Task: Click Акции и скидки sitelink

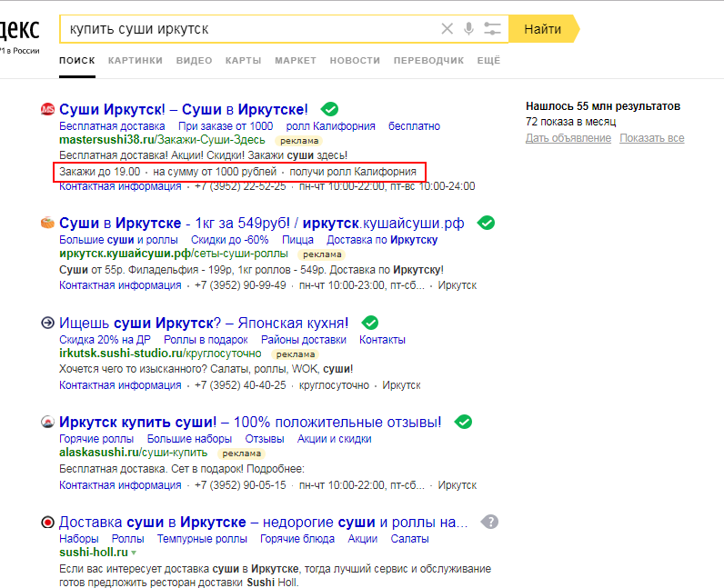Action: tap(335, 439)
